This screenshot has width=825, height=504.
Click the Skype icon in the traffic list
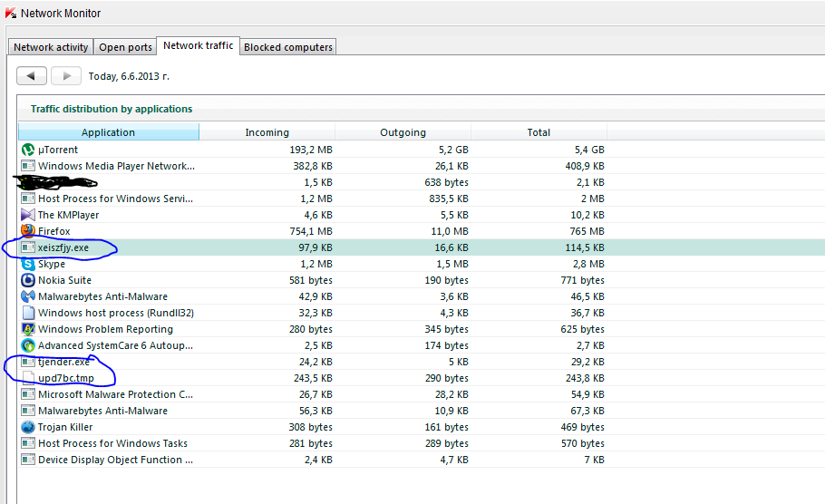click(x=28, y=264)
